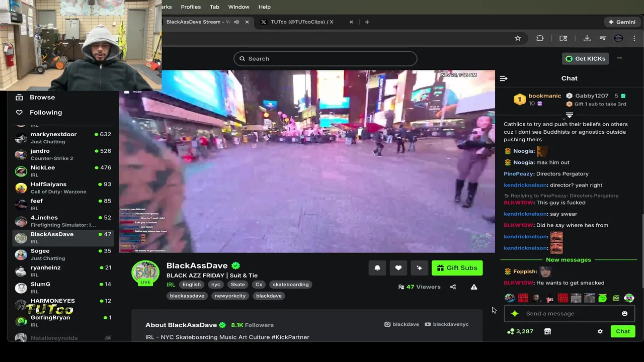The height and width of the screenshot is (362, 644).
Task: Open the Profiles menu in the menu bar
Action: coord(191,7)
